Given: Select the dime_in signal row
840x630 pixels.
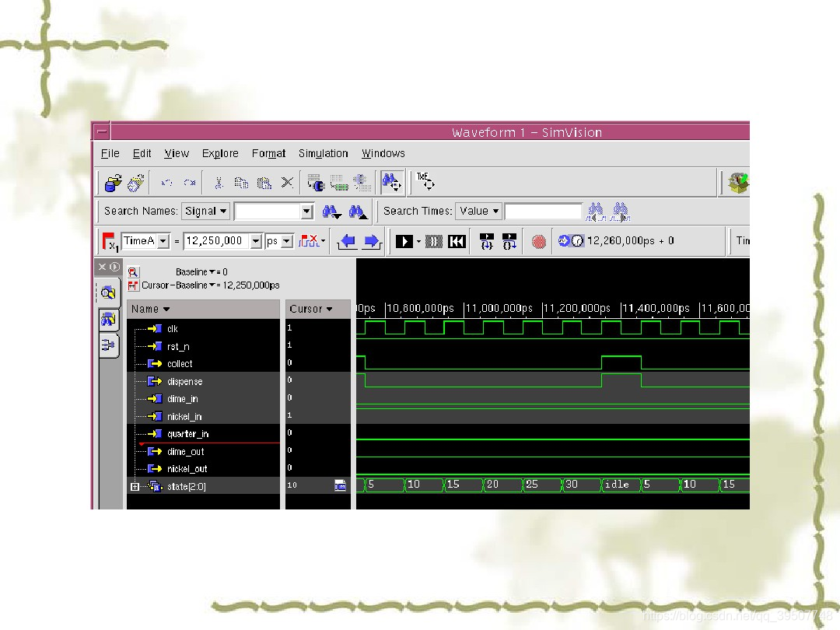Looking at the screenshot, I should (204, 398).
